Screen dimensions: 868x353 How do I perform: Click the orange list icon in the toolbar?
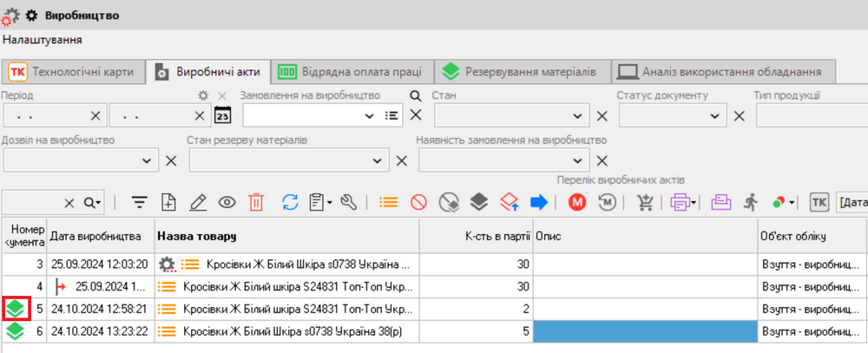point(388,202)
